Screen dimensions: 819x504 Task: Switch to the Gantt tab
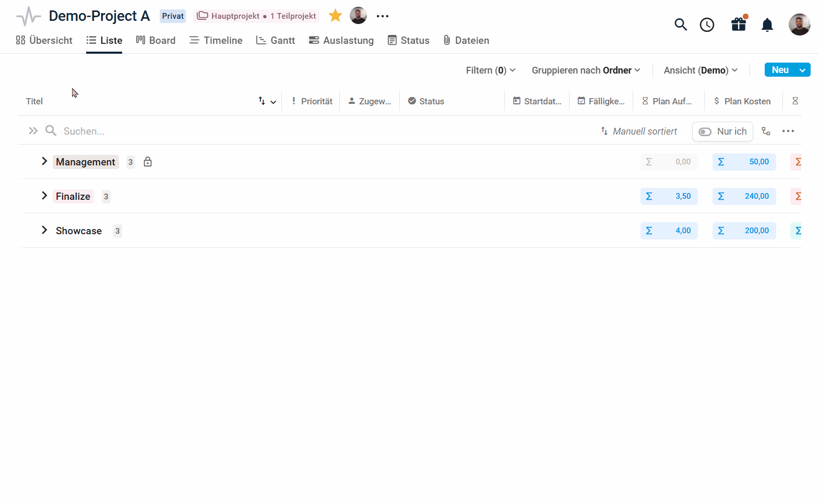(x=276, y=40)
